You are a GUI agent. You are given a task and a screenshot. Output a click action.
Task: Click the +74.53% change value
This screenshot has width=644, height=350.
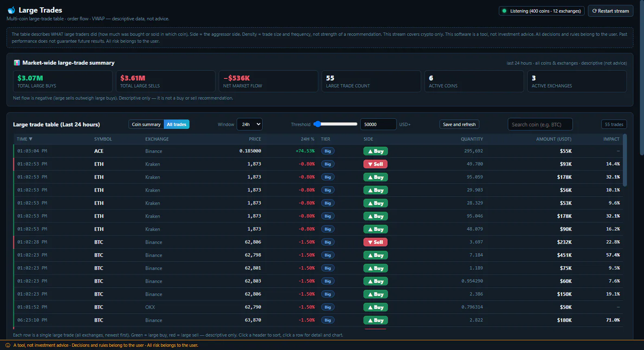[305, 151]
